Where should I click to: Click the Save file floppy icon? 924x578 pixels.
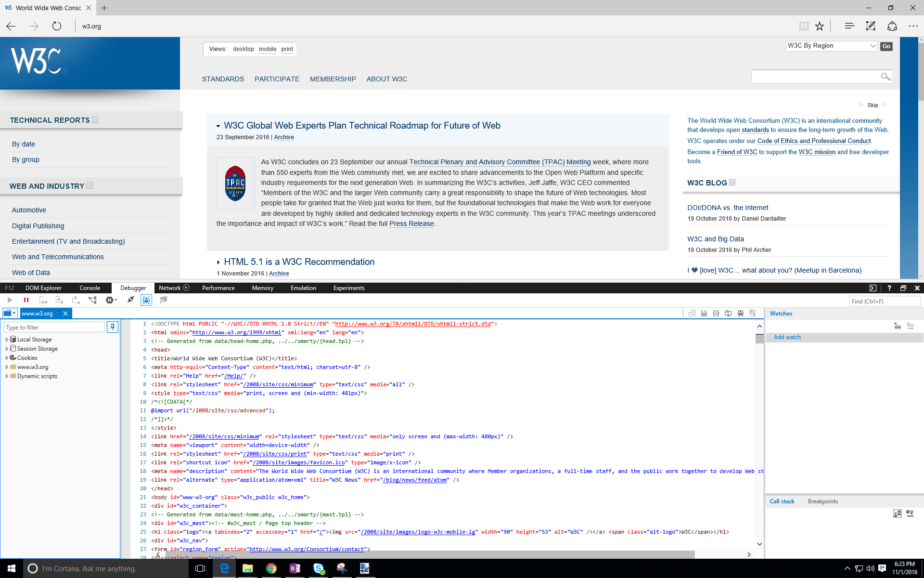click(x=704, y=314)
